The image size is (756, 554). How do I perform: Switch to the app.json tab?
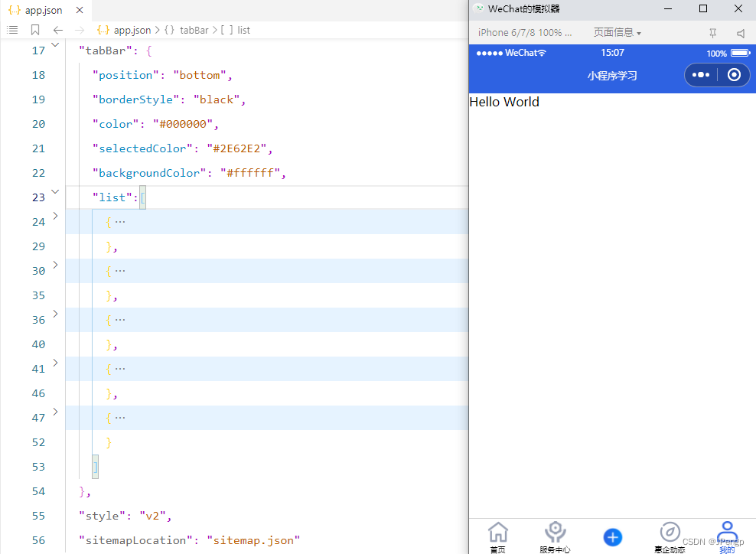[44, 10]
